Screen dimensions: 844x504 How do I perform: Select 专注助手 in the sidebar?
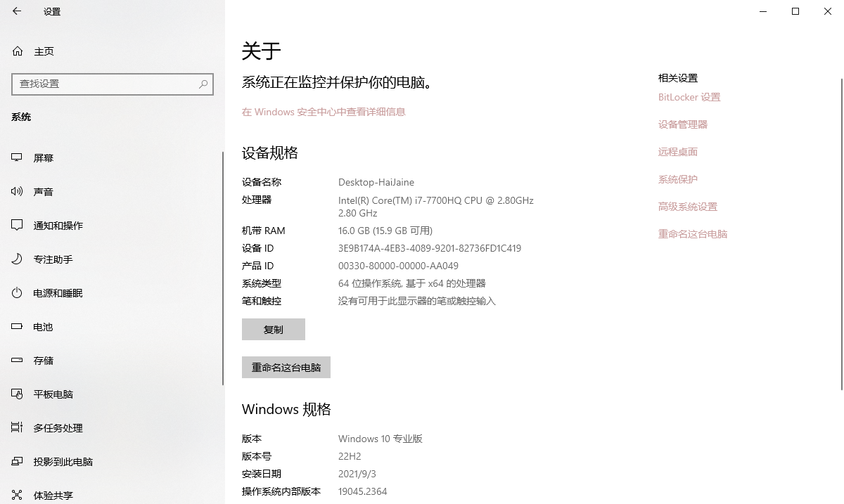[x=113, y=259]
